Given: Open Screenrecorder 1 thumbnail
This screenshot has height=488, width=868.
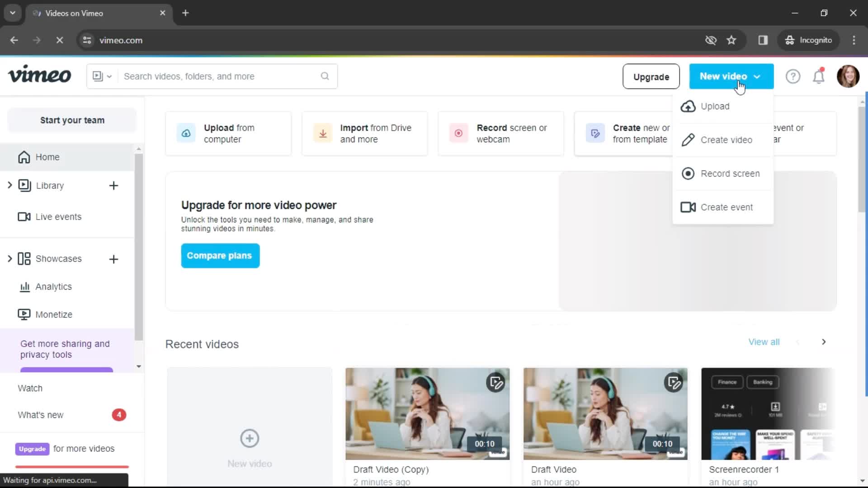Looking at the screenshot, I should [x=768, y=414].
